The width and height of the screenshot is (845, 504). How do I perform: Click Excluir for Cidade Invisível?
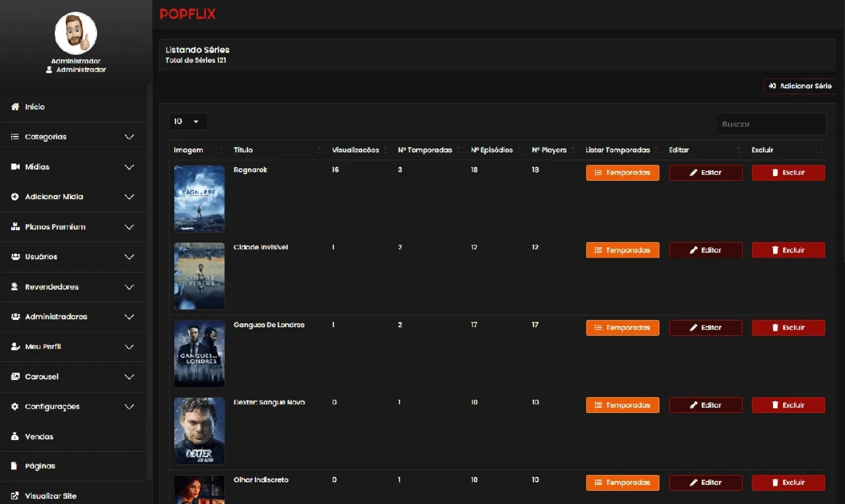[788, 250]
